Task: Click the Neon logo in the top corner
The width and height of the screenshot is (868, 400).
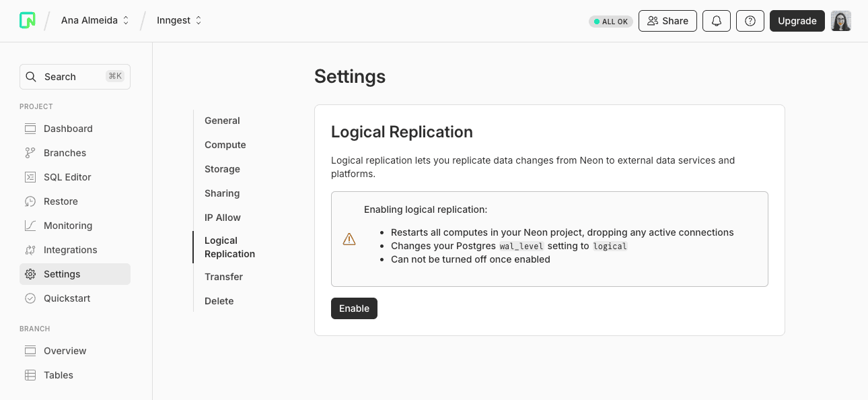Action: click(x=27, y=20)
